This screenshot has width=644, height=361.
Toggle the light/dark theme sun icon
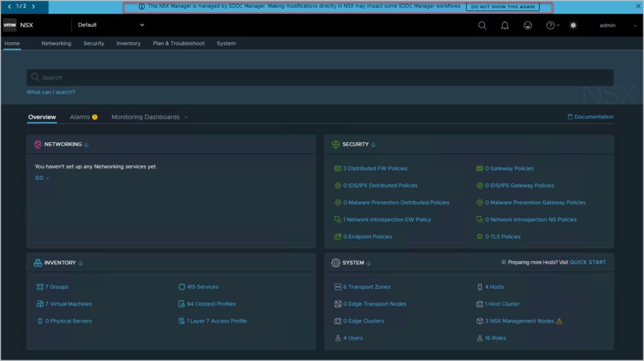(573, 25)
